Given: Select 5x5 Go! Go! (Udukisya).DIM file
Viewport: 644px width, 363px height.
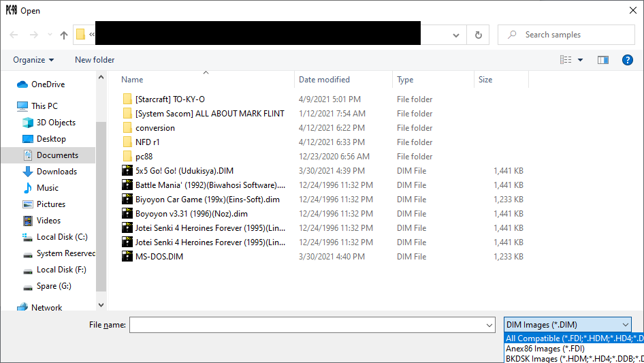Looking at the screenshot, I should click(x=184, y=171).
